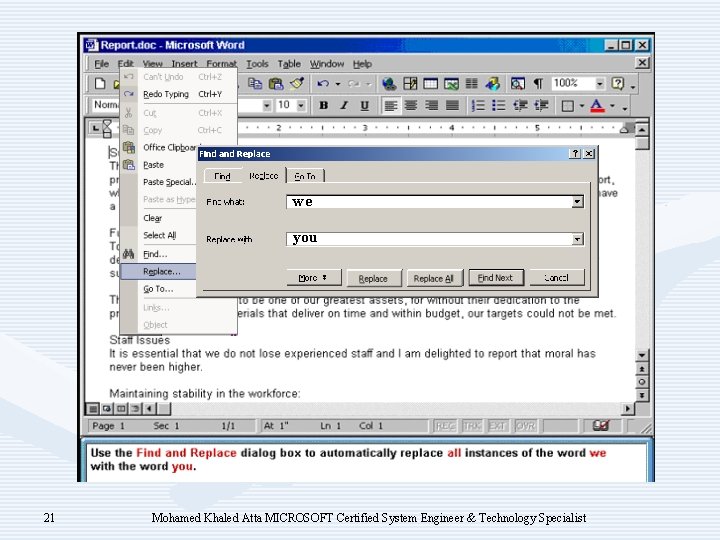This screenshot has width=720, height=540.
Task: Expand the Find what dropdown arrow
Action: pyautogui.click(x=577, y=202)
